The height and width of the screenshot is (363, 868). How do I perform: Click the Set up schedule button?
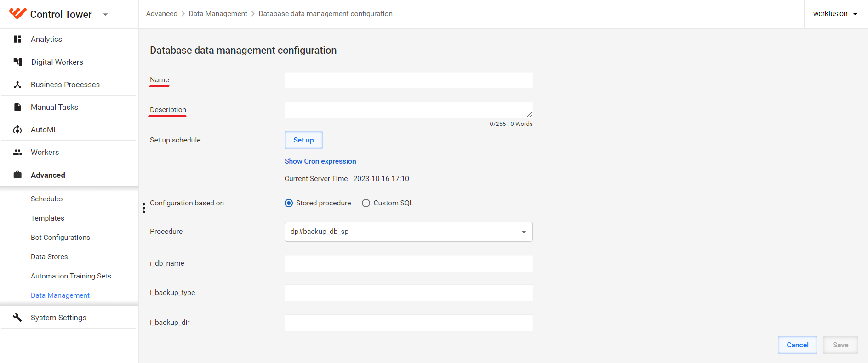(303, 140)
